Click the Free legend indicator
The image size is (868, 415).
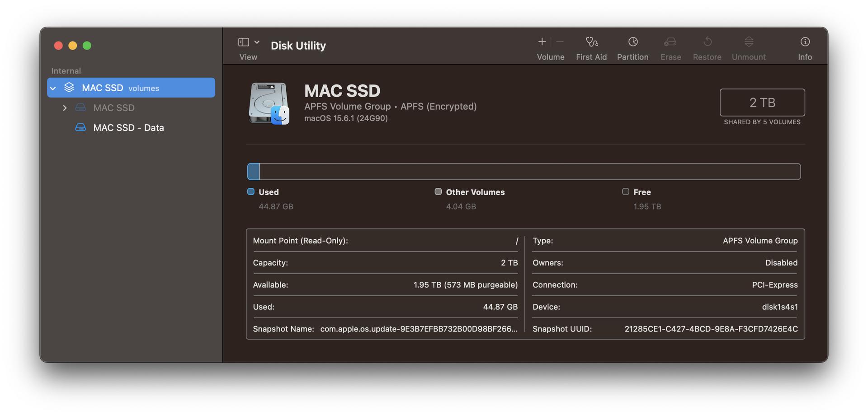pyautogui.click(x=626, y=192)
